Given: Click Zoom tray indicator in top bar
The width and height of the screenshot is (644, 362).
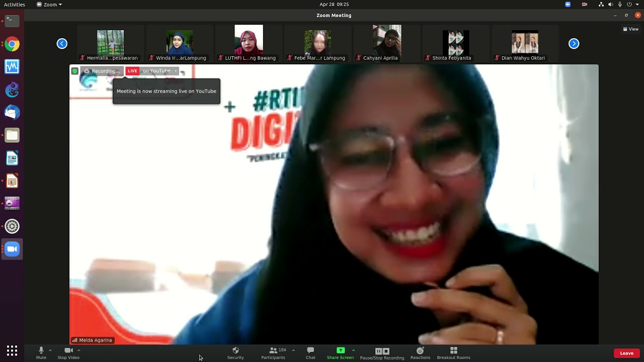Looking at the screenshot, I should (x=568, y=5).
